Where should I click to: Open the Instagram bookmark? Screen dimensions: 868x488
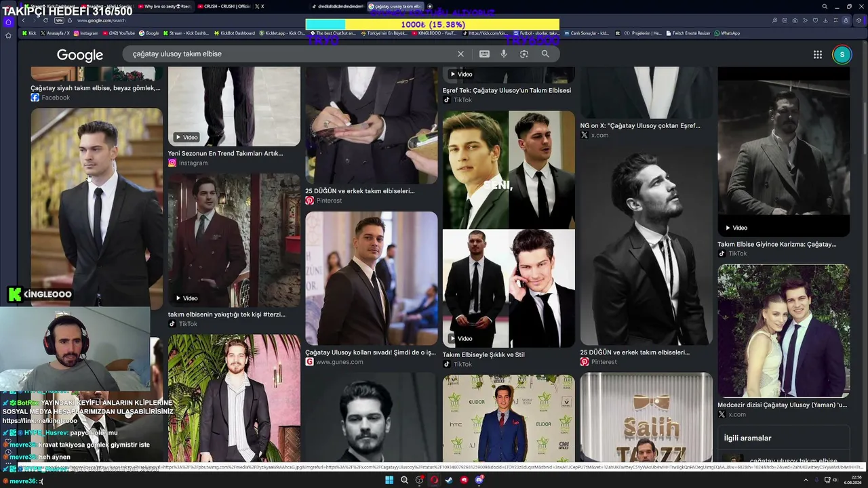pos(85,33)
